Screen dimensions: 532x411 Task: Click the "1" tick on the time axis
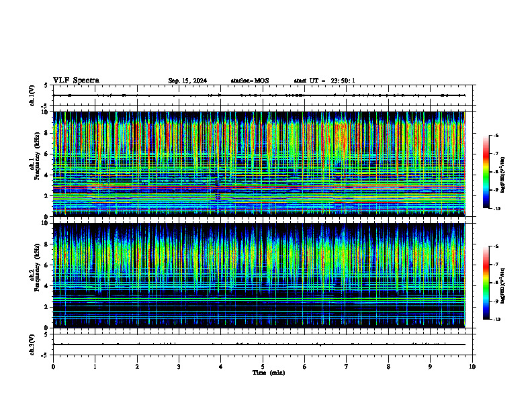click(x=95, y=367)
